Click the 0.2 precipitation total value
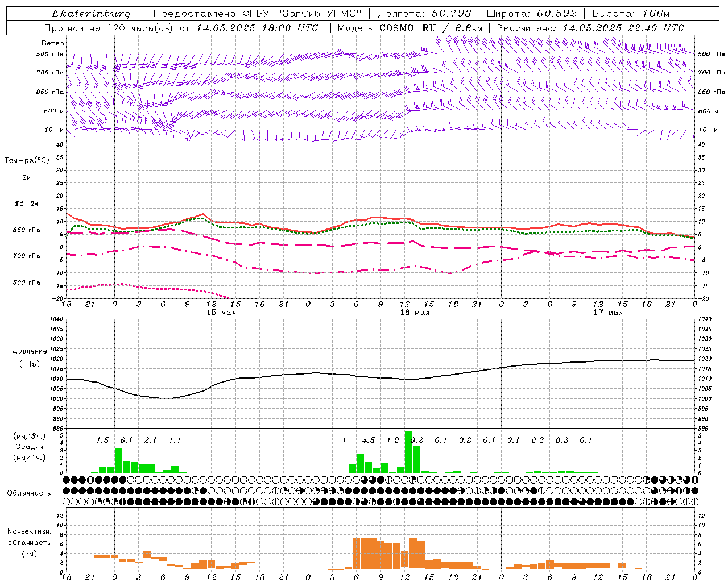Image resolution: width=728 pixels, height=582 pixels. pyautogui.click(x=465, y=440)
